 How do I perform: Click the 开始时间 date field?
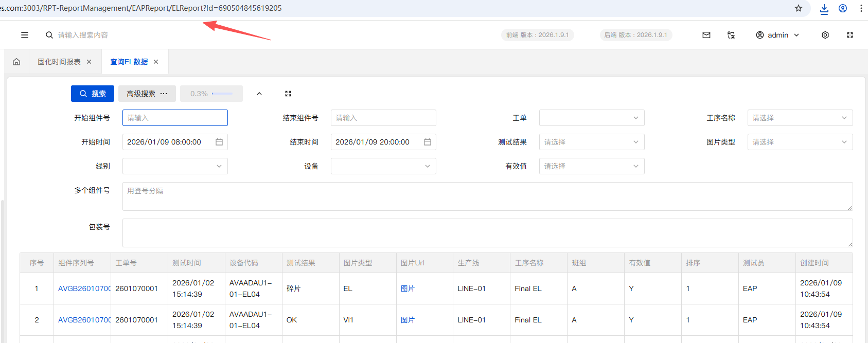click(175, 142)
